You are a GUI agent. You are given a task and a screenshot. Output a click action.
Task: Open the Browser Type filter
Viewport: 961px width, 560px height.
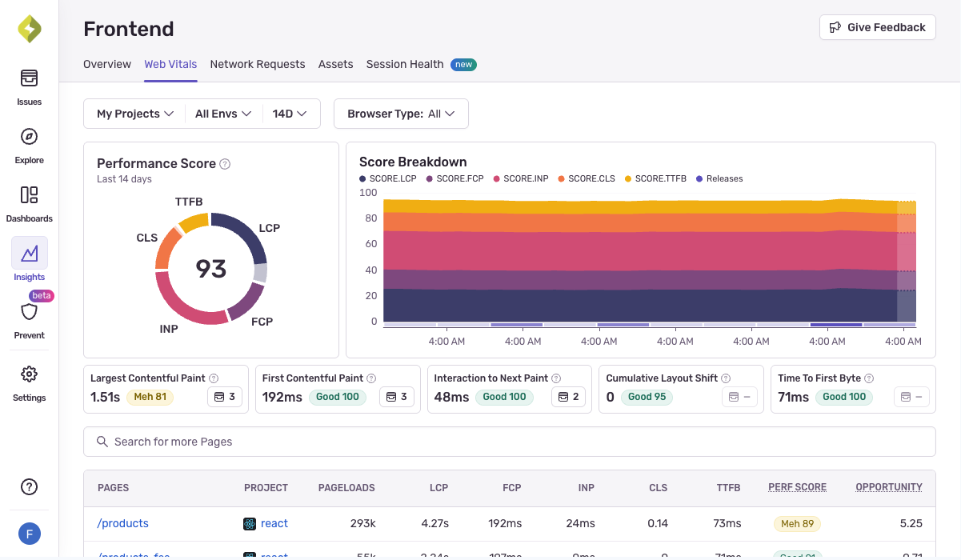click(401, 114)
